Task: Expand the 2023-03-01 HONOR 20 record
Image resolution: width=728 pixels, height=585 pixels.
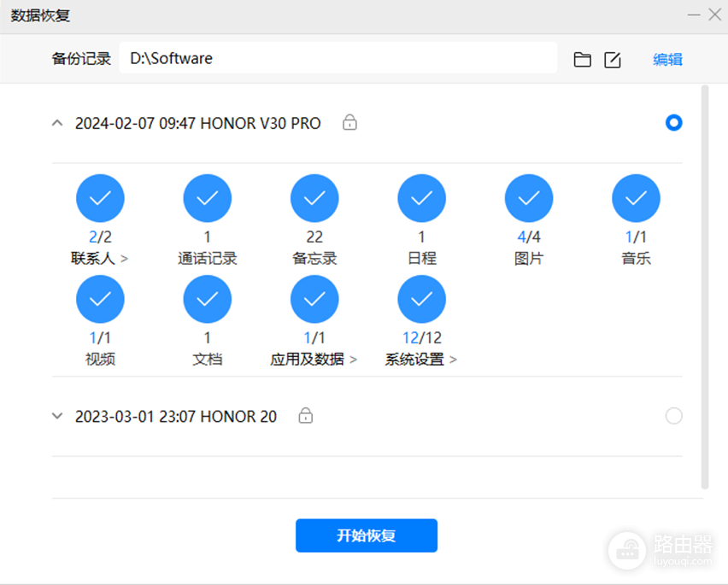Action: pyautogui.click(x=57, y=416)
